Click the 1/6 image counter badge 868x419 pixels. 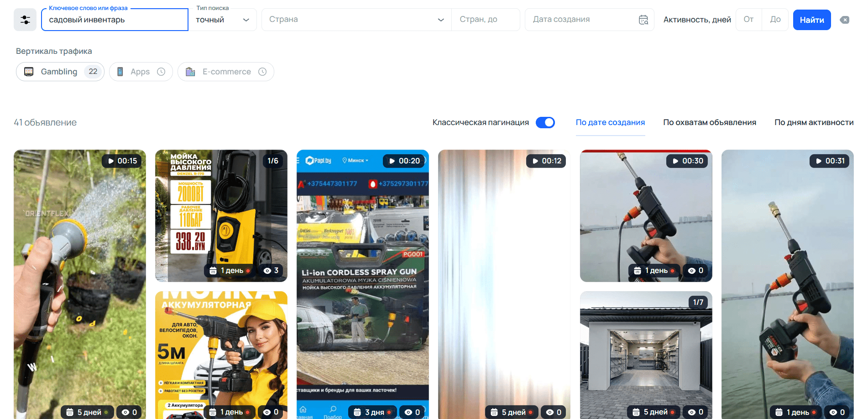point(273,161)
